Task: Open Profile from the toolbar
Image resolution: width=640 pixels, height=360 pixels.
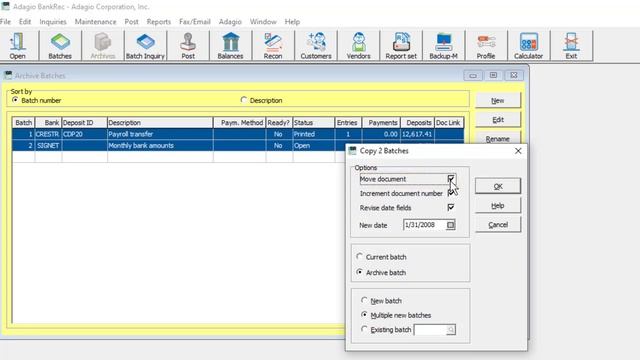Action: pos(486,46)
